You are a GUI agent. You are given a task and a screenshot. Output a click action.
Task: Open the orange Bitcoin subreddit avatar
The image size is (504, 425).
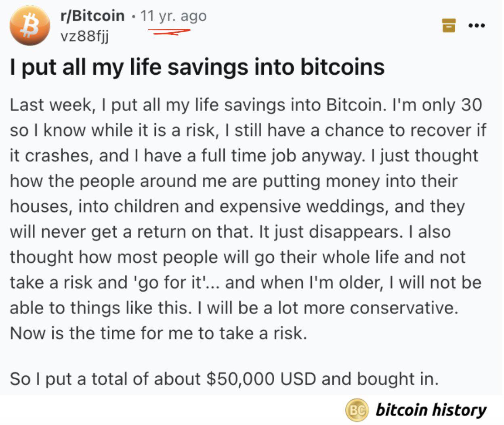tap(30, 26)
